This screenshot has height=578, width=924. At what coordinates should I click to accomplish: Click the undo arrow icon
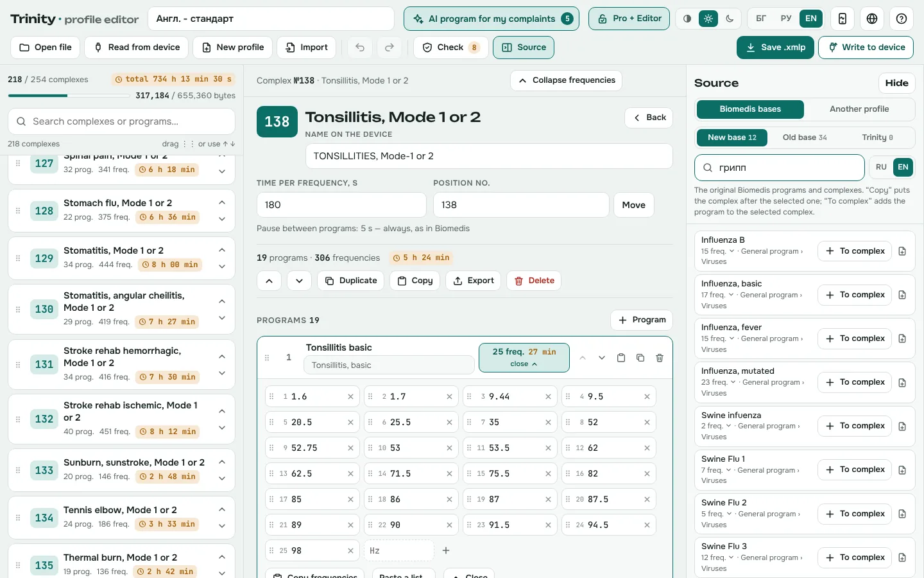[360, 48]
